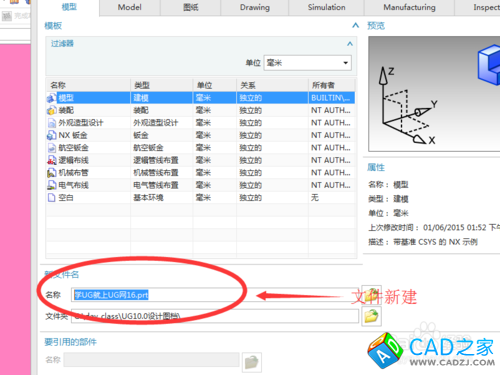Screen dimensions: 500x375
Task: Collapse the 模板 section
Action: (x=356, y=25)
